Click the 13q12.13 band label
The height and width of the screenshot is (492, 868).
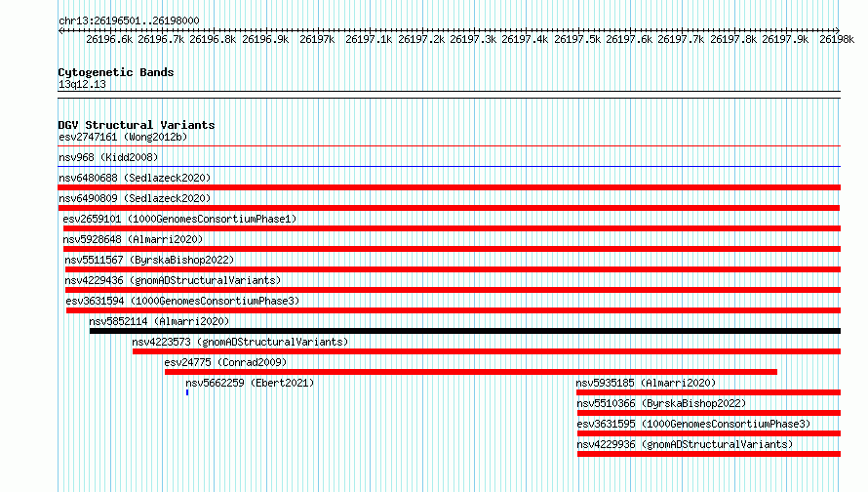coord(82,85)
